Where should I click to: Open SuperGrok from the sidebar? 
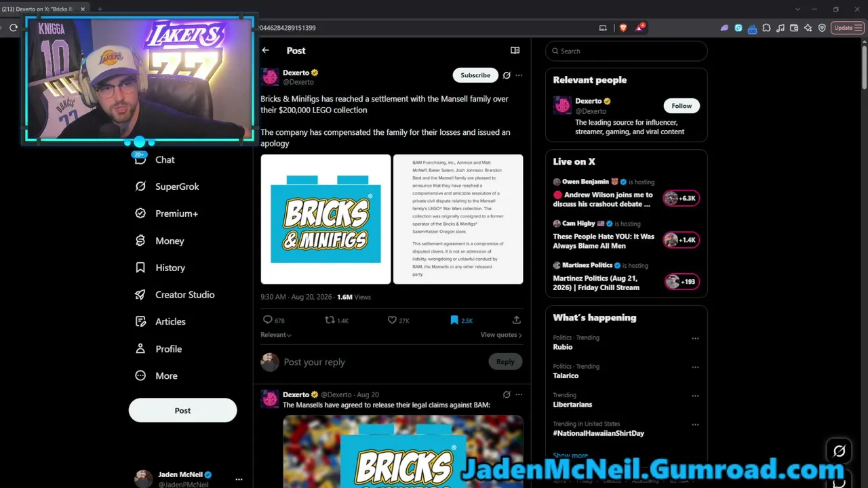point(167,186)
